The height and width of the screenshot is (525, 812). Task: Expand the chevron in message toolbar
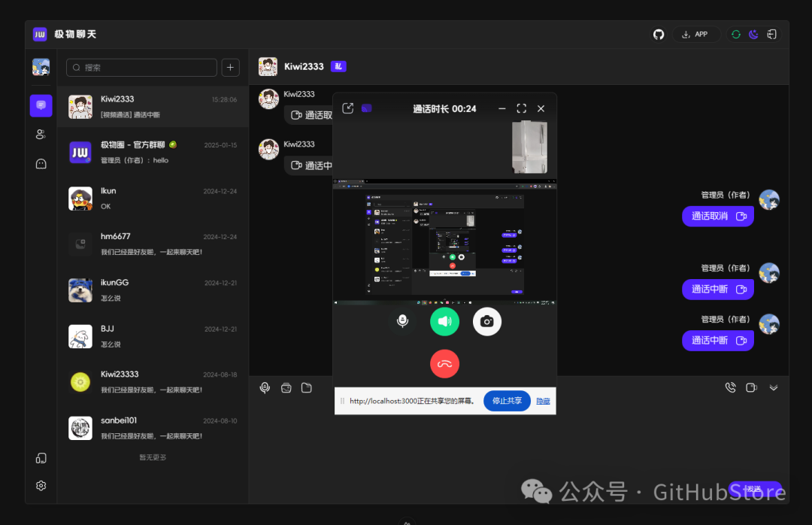coord(774,387)
